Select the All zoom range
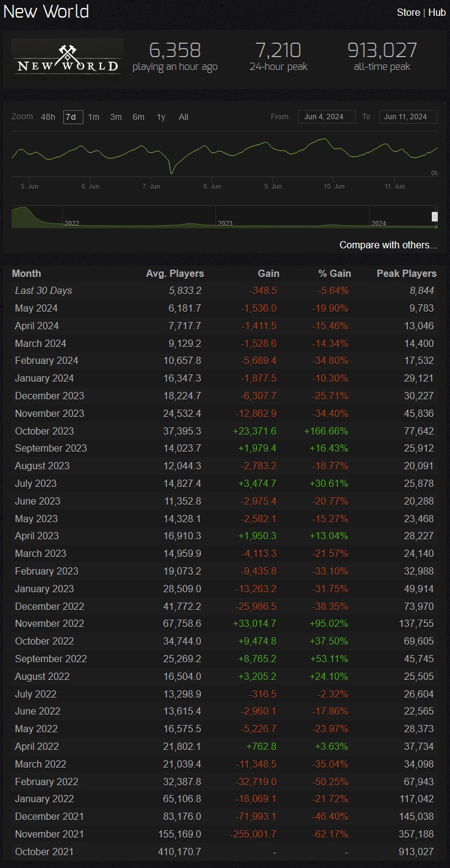450x868 pixels. click(x=183, y=117)
